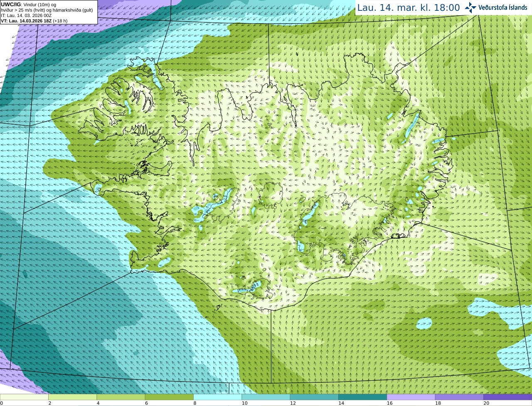Screen dimensions: 532x406
Task: Click the legend label '14'
Action: tap(341, 403)
